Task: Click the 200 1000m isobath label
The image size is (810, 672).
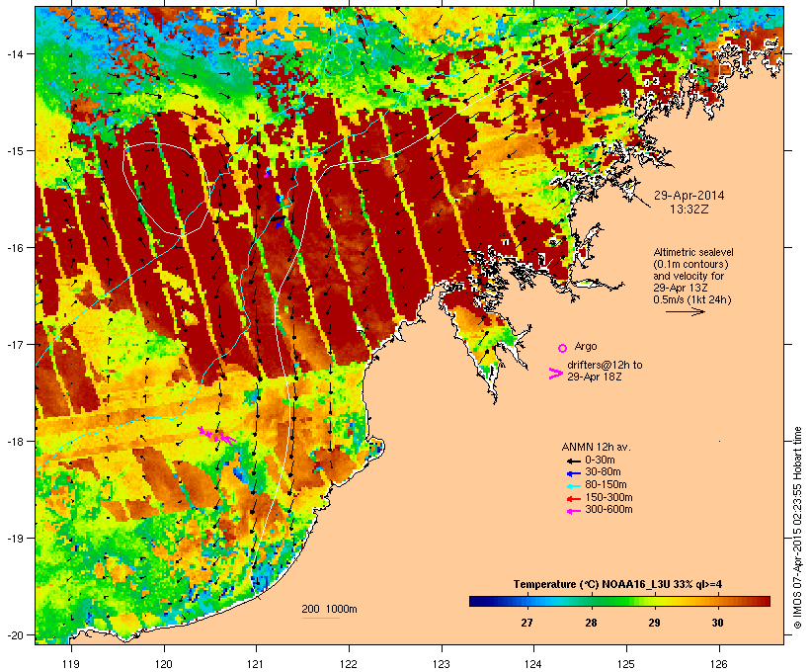Action: point(329,609)
